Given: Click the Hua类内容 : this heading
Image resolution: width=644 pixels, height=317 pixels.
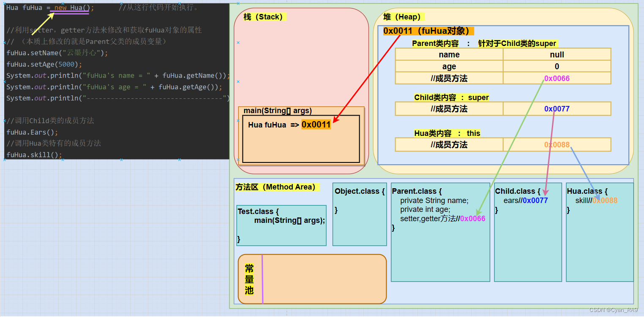Looking at the screenshot, I should pos(447,133).
